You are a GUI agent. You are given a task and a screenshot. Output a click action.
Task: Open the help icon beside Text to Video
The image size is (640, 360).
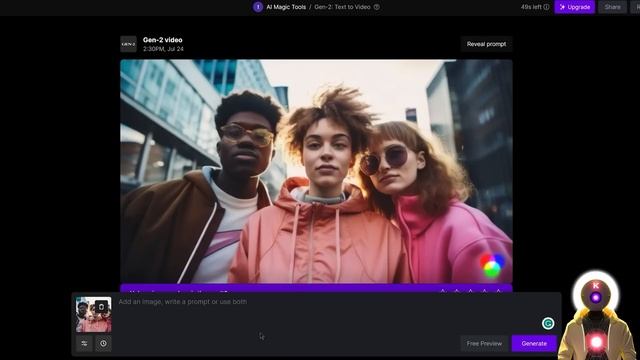[x=377, y=7]
